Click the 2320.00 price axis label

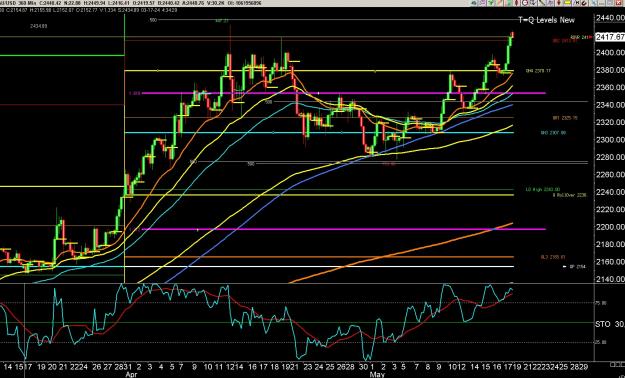[610, 122]
